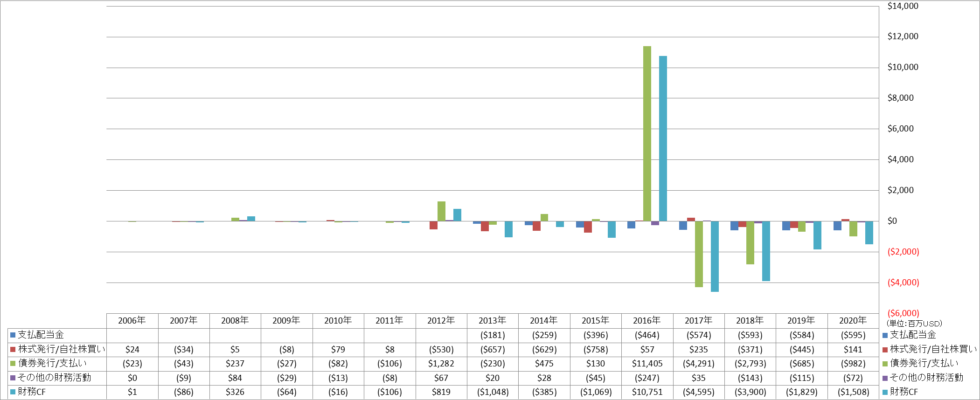Select the ($595) dividend cell
The width and height of the screenshot is (980, 400).
click(x=853, y=335)
